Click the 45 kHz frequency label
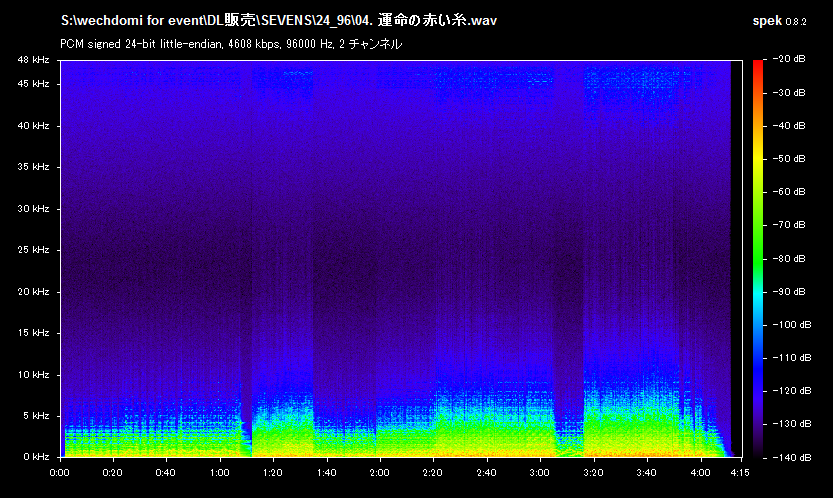The width and height of the screenshot is (833, 498). [x=33, y=84]
